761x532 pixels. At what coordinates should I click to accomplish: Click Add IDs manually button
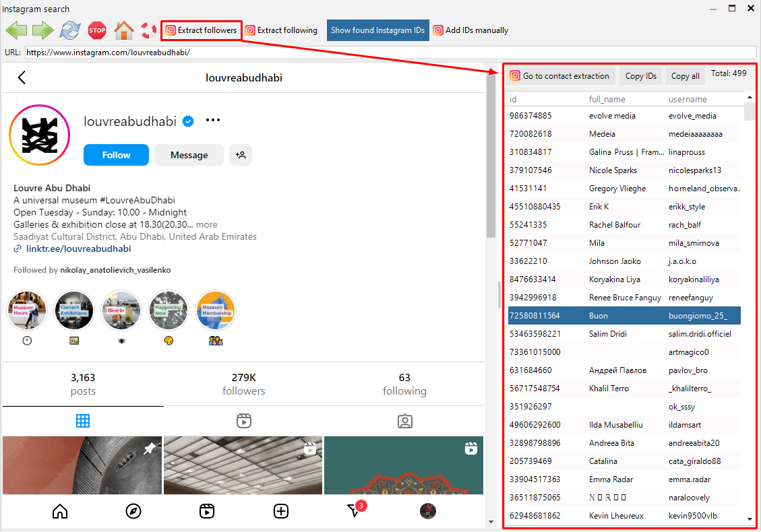pyautogui.click(x=470, y=30)
